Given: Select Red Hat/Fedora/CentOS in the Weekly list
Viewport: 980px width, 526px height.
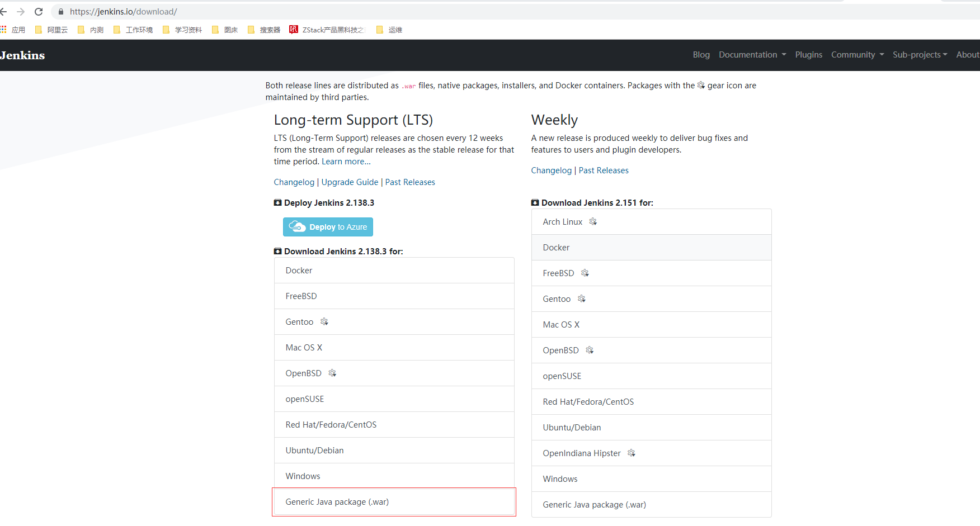Looking at the screenshot, I should tap(652, 402).
